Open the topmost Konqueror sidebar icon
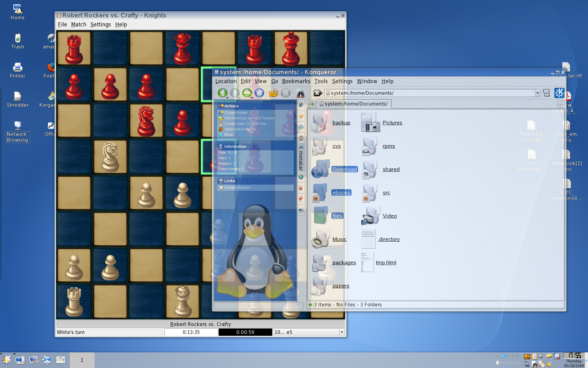 pyautogui.click(x=301, y=105)
